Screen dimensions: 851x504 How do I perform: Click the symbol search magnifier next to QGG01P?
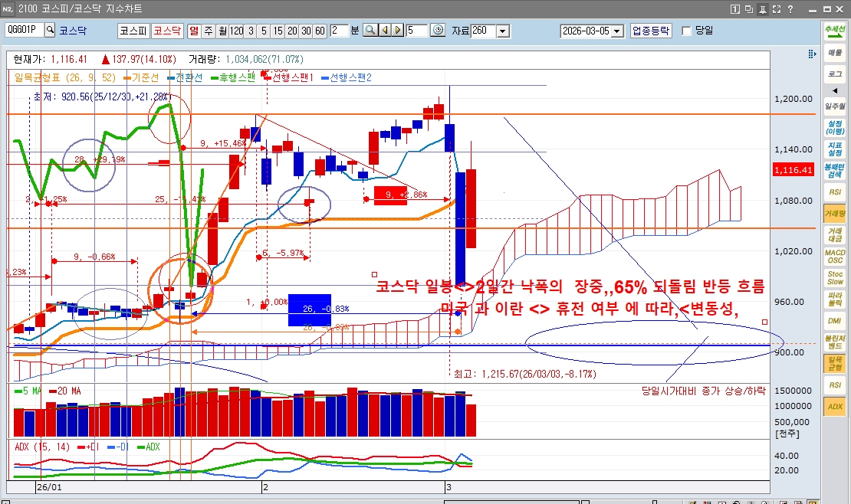[50, 30]
